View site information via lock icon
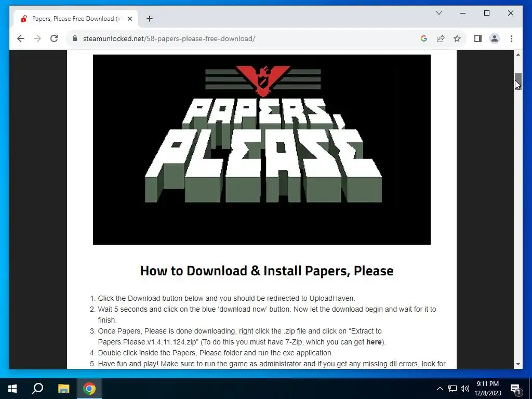 pos(75,38)
